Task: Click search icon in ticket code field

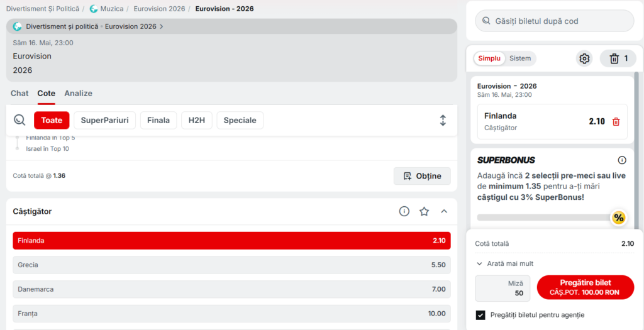Action: tap(486, 21)
